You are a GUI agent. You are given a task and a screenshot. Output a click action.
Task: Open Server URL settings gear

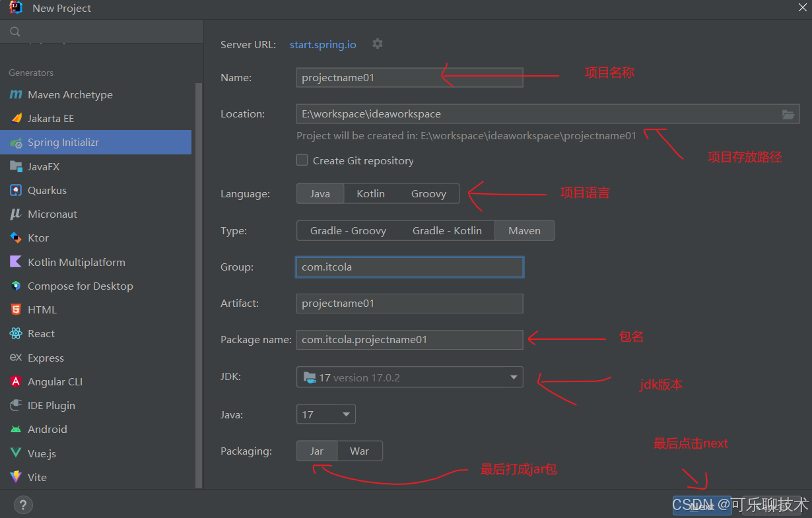pyautogui.click(x=378, y=44)
